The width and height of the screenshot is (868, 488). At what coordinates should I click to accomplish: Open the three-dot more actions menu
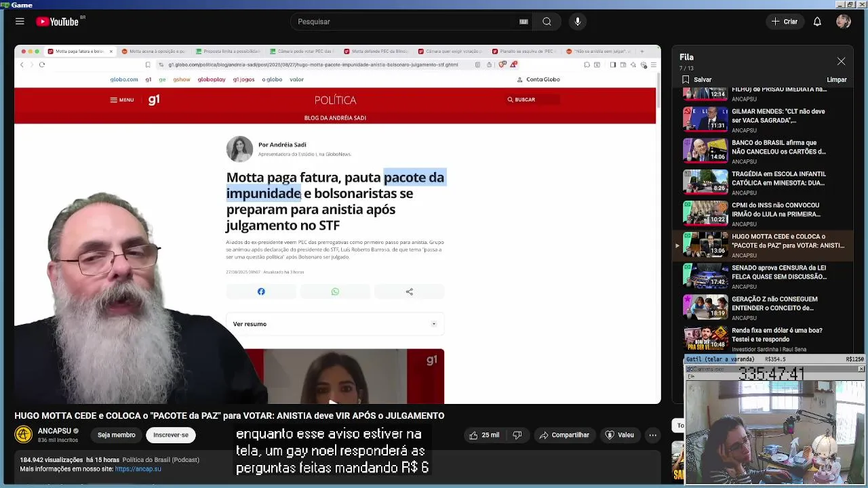652,435
